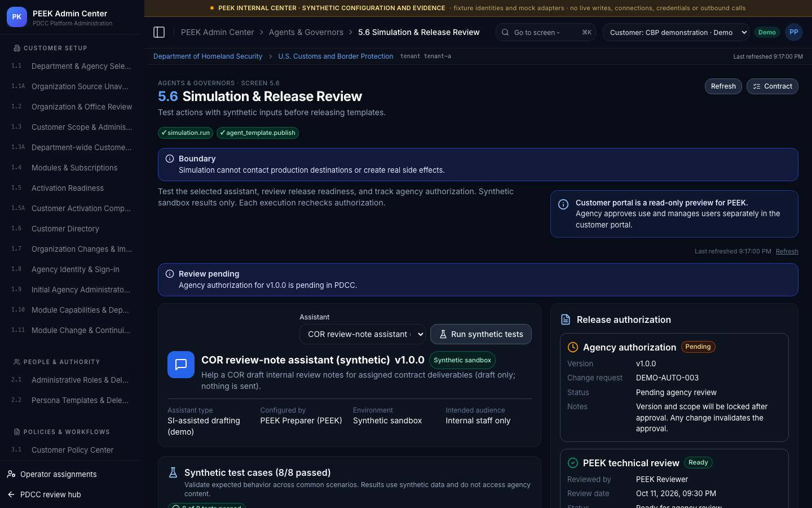Click the Pending status badge

(x=698, y=347)
